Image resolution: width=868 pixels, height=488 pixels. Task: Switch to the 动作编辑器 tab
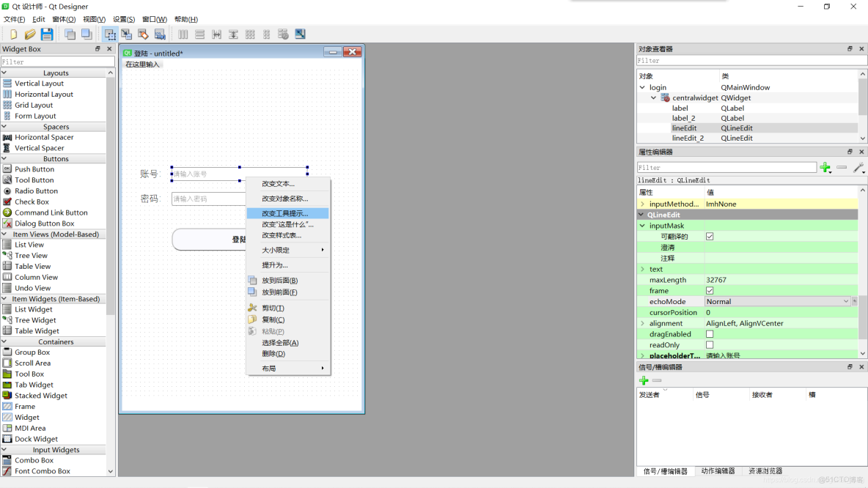point(718,472)
